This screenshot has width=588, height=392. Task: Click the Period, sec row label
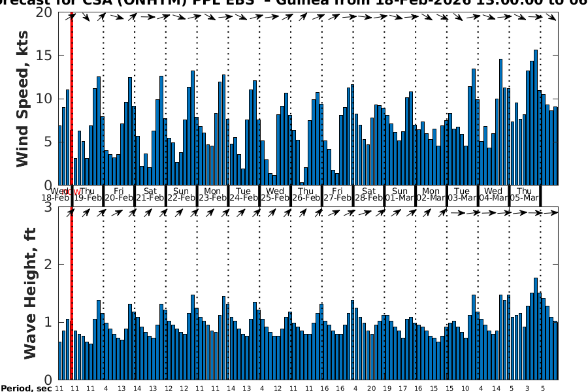[26, 388]
